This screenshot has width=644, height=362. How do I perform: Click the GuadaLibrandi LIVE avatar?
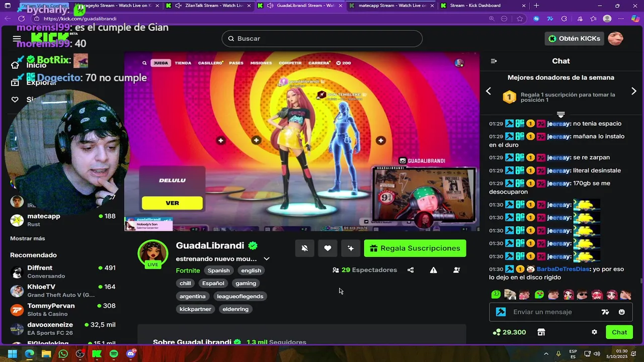153,254
